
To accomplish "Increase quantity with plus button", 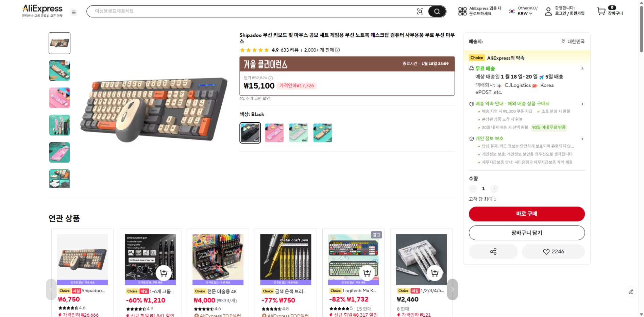I will [494, 188].
